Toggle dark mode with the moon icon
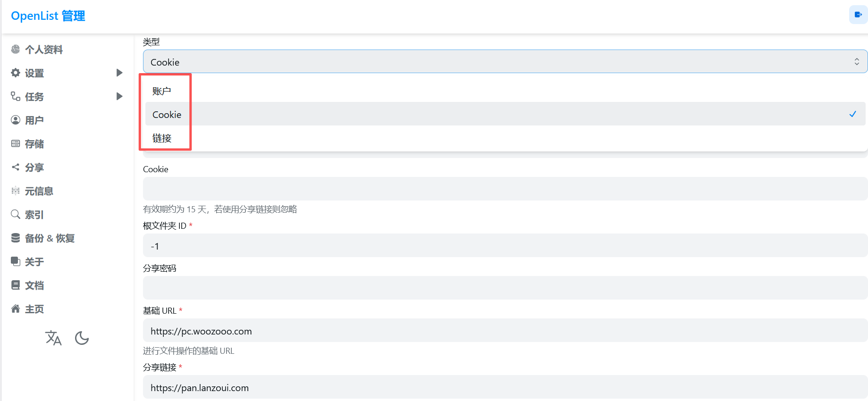This screenshot has width=868, height=401. click(x=82, y=338)
